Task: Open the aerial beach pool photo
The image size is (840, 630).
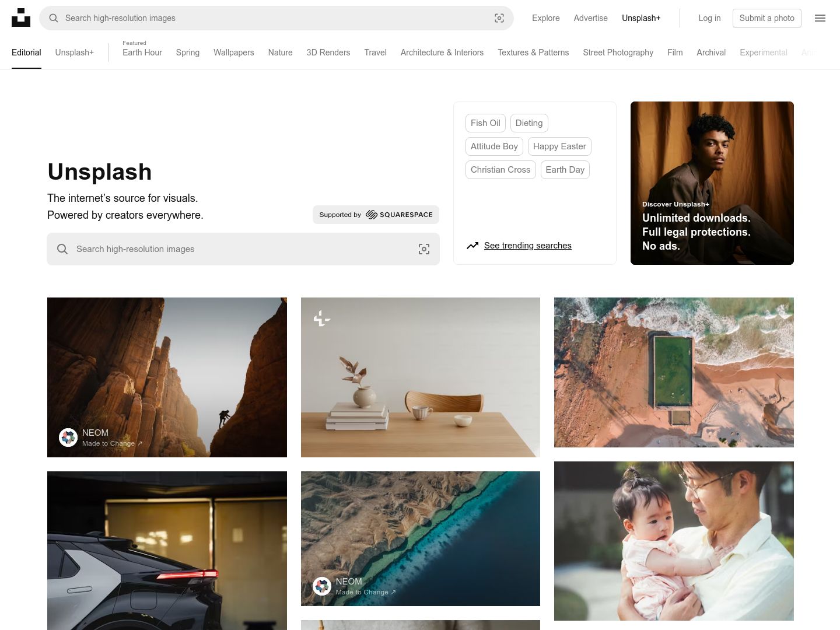Action: click(674, 372)
